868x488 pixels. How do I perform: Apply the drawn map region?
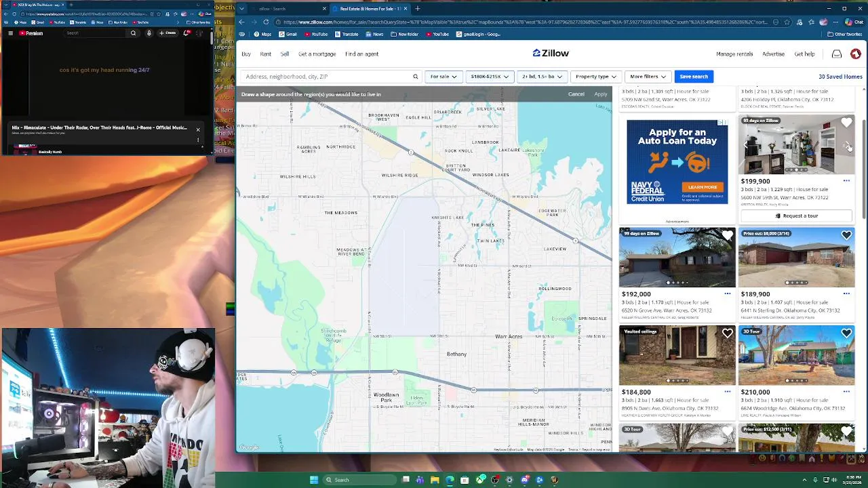click(601, 94)
